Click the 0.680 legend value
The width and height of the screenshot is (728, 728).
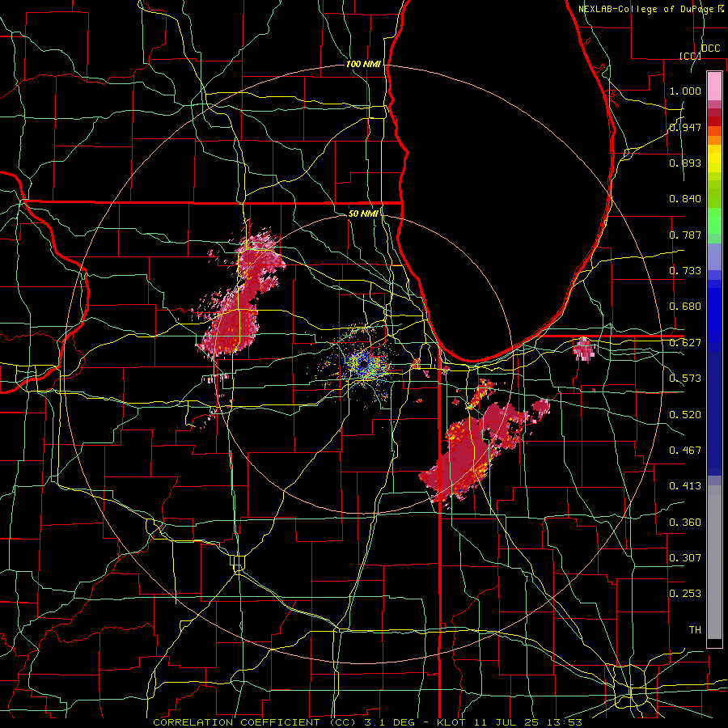point(685,307)
